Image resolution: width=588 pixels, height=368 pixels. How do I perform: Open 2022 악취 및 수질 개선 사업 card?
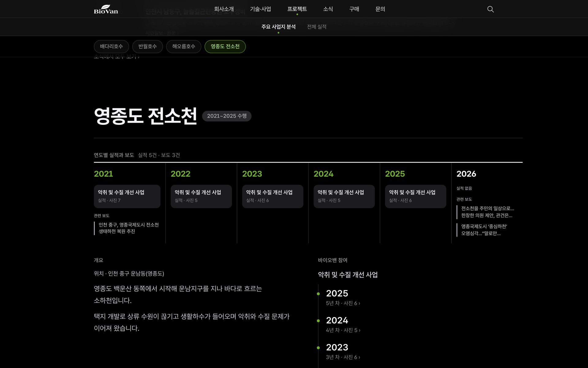[201, 196]
